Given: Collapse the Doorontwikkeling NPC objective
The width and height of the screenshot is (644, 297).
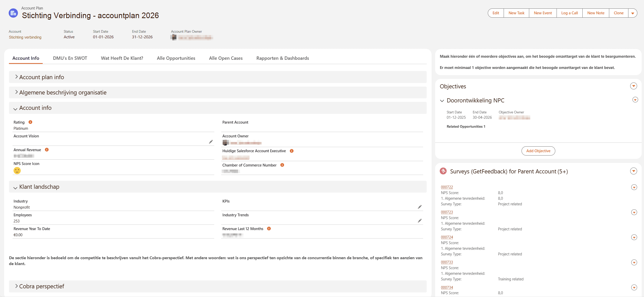Looking at the screenshot, I should (442, 101).
